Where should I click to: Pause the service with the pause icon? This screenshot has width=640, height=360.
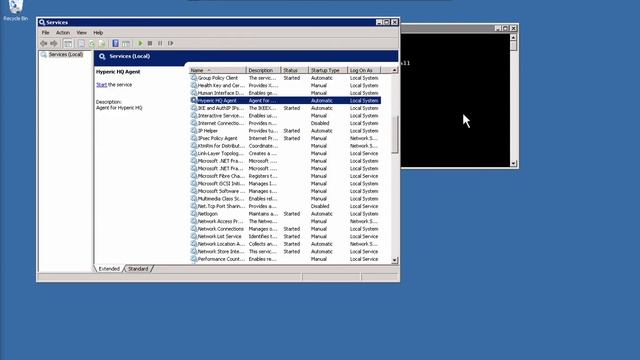[x=160, y=43]
